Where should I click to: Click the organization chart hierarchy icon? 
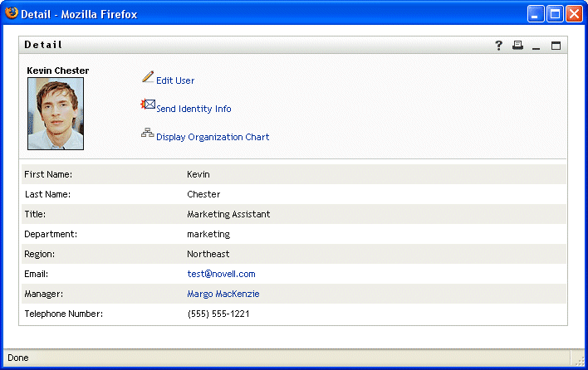tap(148, 133)
